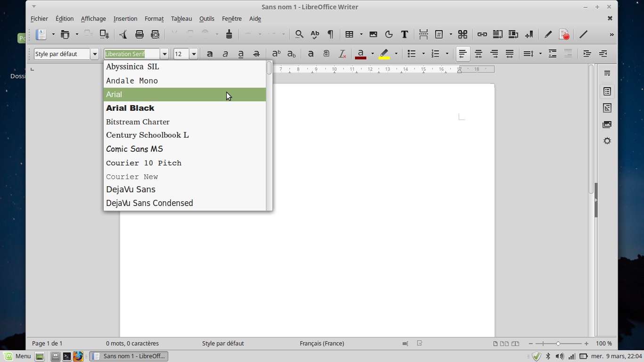Image resolution: width=644 pixels, height=362 pixels.
Task: Open the Properties sidebar panel
Action: pyautogui.click(x=607, y=91)
